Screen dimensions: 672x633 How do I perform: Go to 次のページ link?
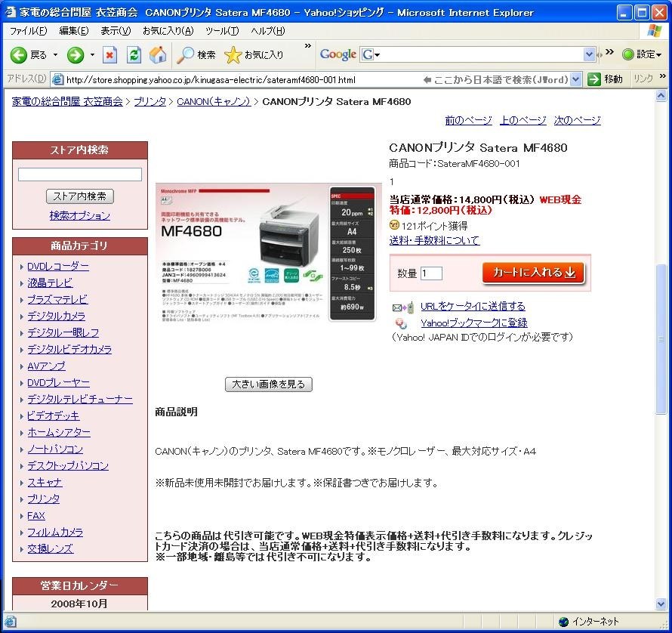pos(578,120)
